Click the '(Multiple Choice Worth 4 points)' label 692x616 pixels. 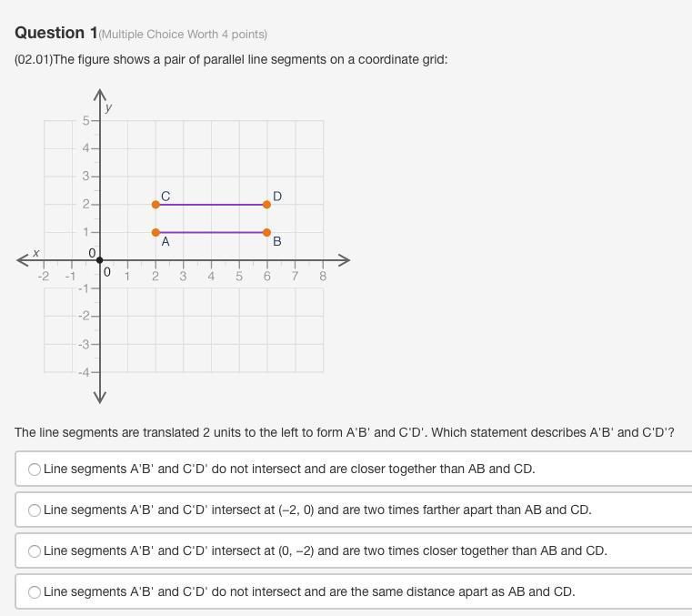coord(183,35)
